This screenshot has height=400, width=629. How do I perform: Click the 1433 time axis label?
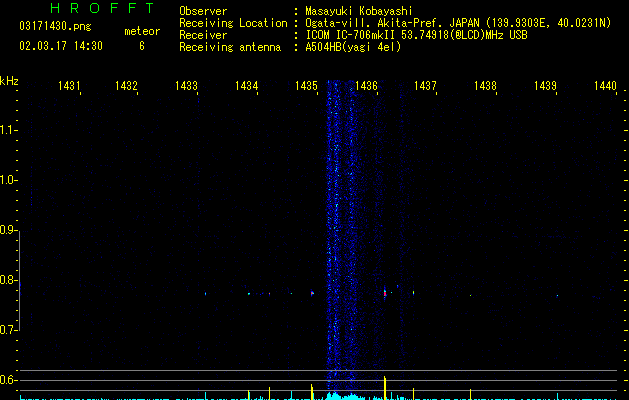tap(186, 86)
